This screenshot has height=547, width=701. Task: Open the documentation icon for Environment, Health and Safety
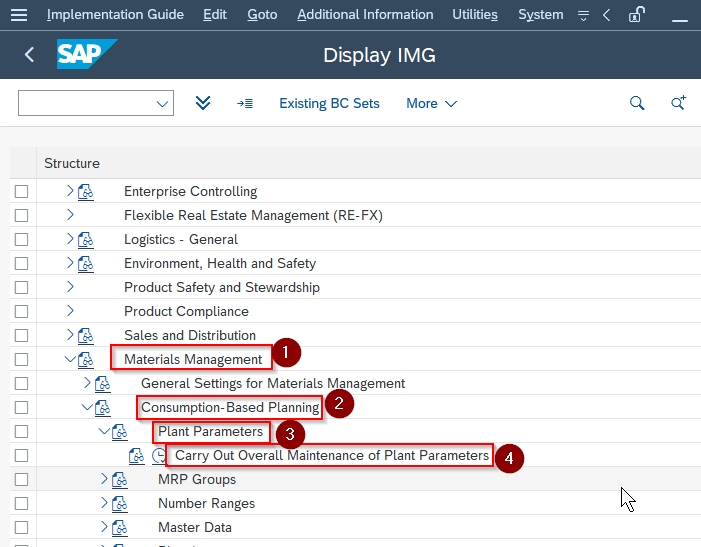click(85, 264)
